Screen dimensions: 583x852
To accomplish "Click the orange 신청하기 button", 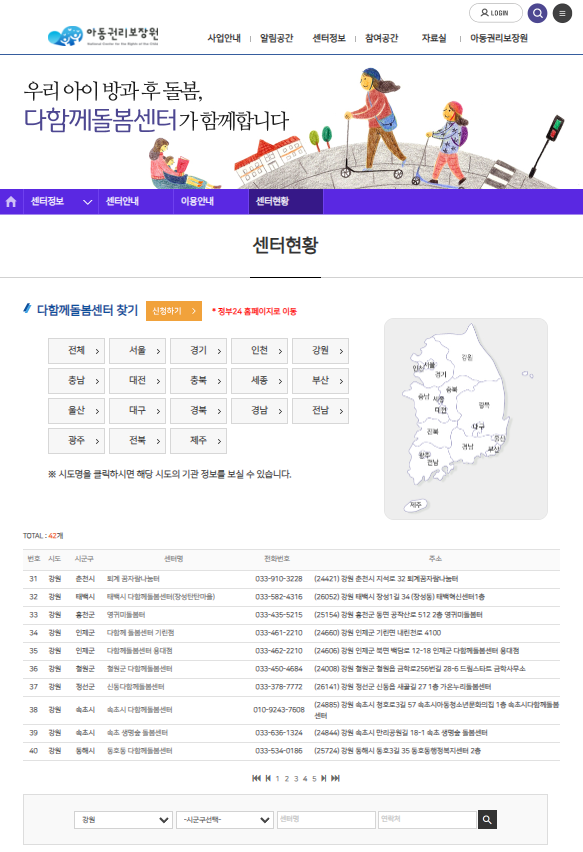I will [174, 311].
